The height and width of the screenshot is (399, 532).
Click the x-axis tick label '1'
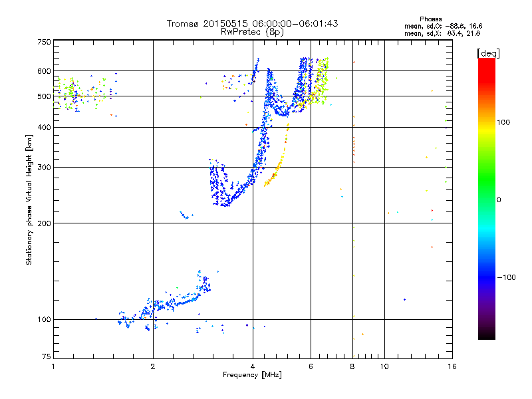[x=53, y=366]
